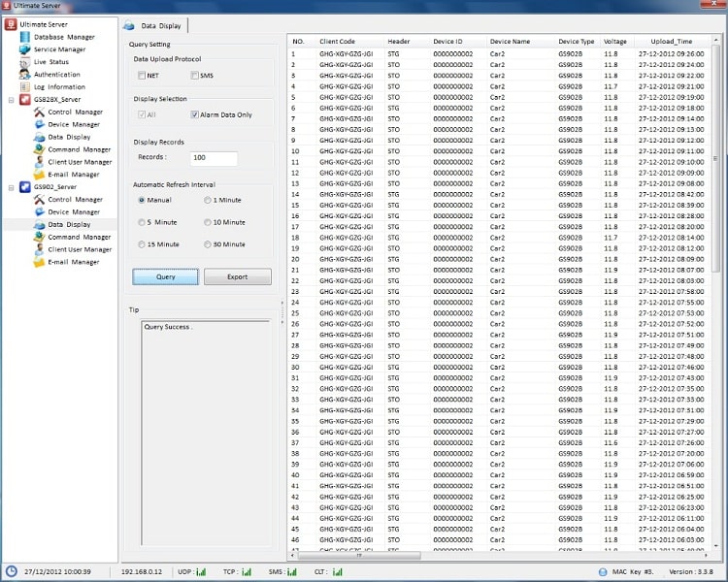
Task: Open the Authentication item
Action: pyautogui.click(x=56, y=75)
